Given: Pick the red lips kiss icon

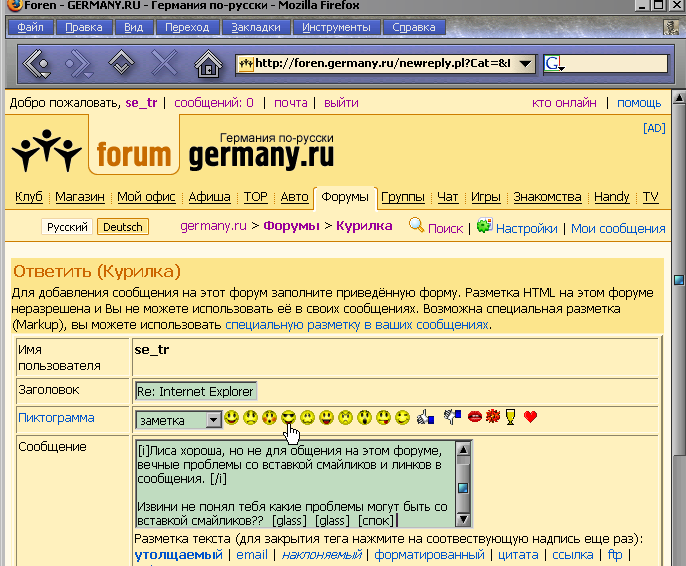Looking at the screenshot, I should 474,417.
